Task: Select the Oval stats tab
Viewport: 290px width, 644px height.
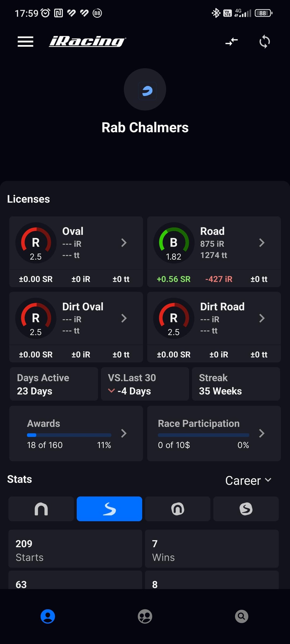Action: coord(41,509)
